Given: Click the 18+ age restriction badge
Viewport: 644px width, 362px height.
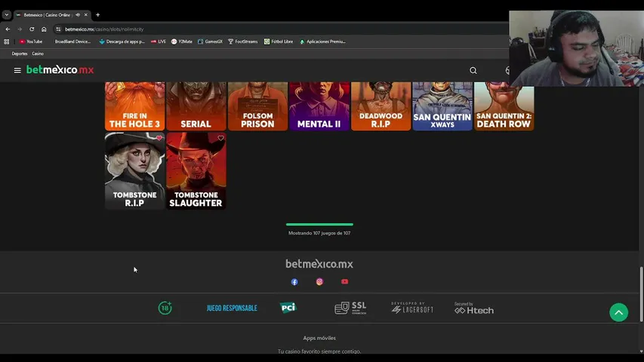Looking at the screenshot, I should (165, 308).
